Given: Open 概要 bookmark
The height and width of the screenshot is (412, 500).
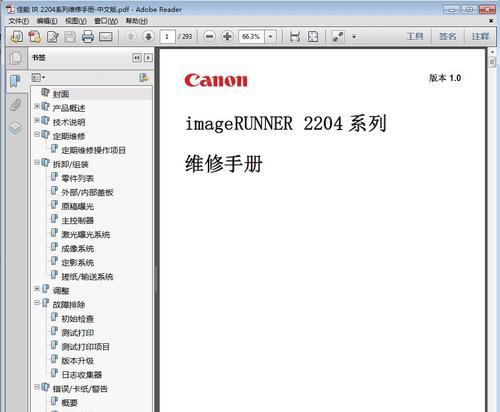Looking at the screenshot, I should 69,403.
